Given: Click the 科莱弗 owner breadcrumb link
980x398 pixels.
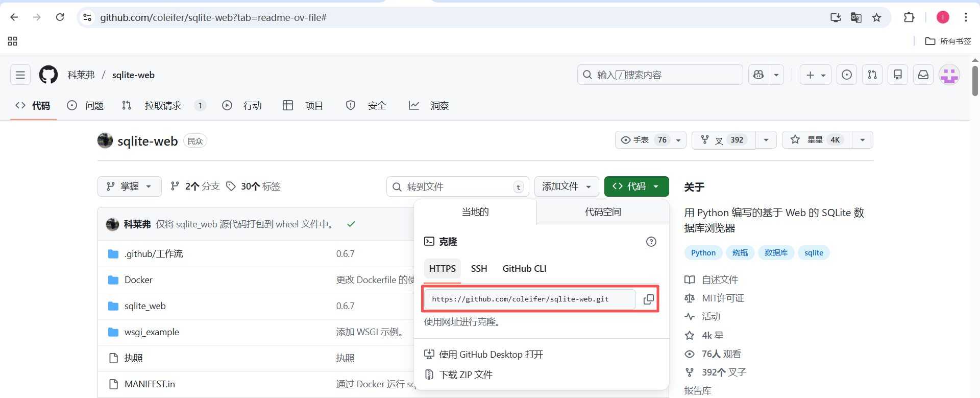Looking at the screenshot, I should tap(81, 75).
